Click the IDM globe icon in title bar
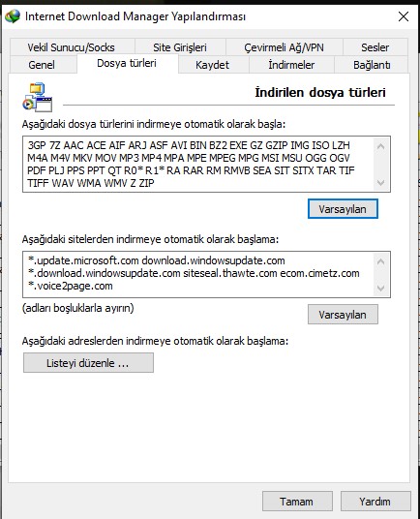Screen dimensions: 420x519 tap(13, 16)
